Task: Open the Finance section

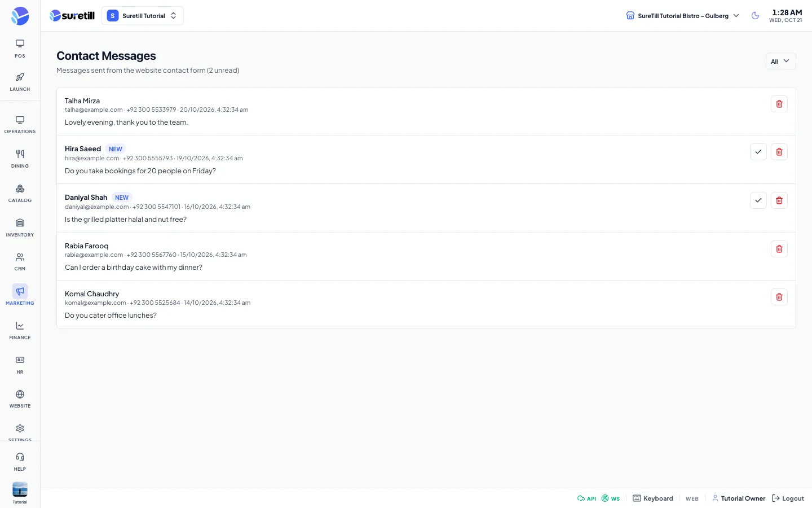Action: 20,331
